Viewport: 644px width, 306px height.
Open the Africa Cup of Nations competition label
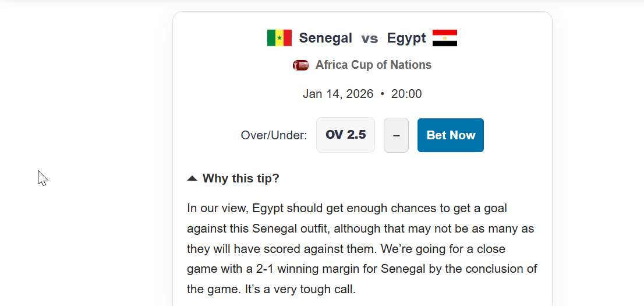point(373,65)
